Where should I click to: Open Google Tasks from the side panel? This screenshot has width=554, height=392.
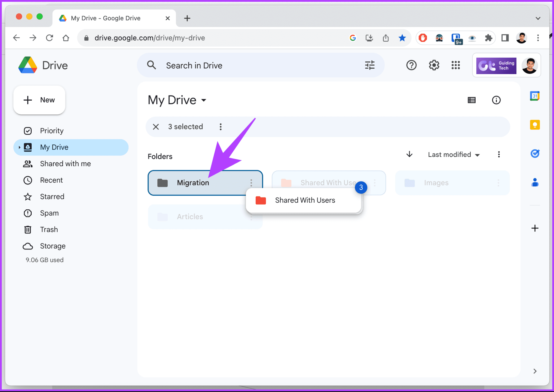coord(535,153)
